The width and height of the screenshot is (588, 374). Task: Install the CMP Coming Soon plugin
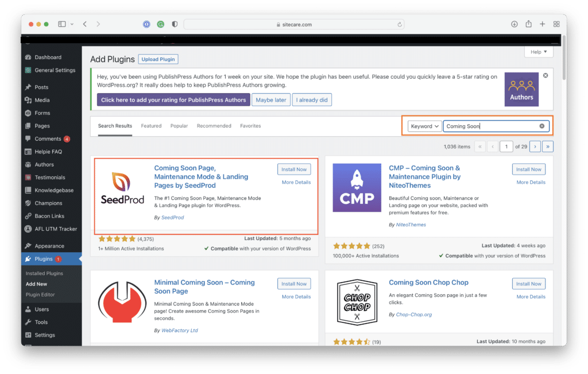coord(529,169)
